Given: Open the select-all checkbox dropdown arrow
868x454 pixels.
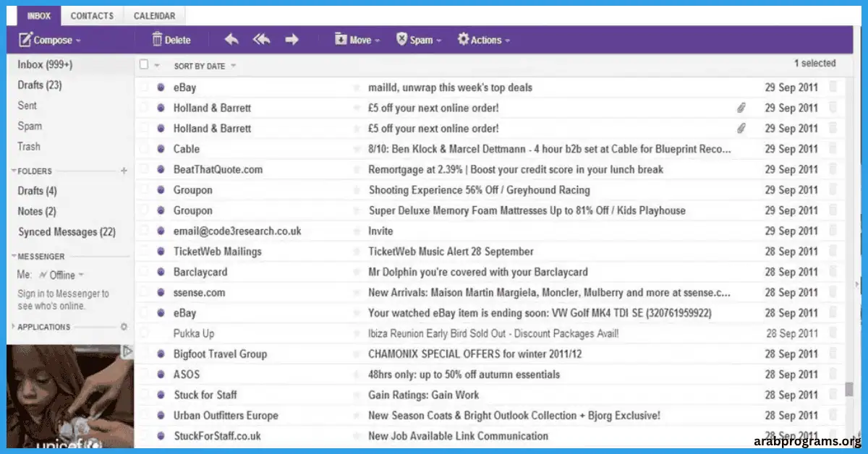Looking at the screenshot, I should tap(157, 66).
